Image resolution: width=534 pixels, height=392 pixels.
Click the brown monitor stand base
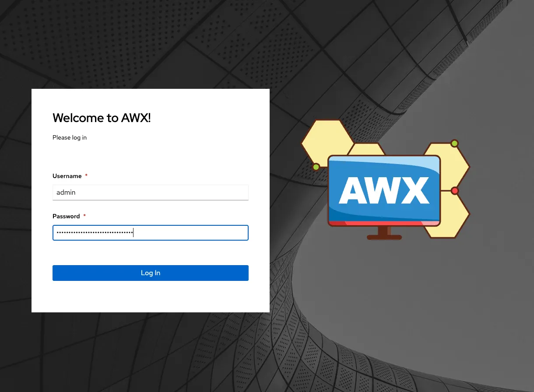[x=384, y=237]
